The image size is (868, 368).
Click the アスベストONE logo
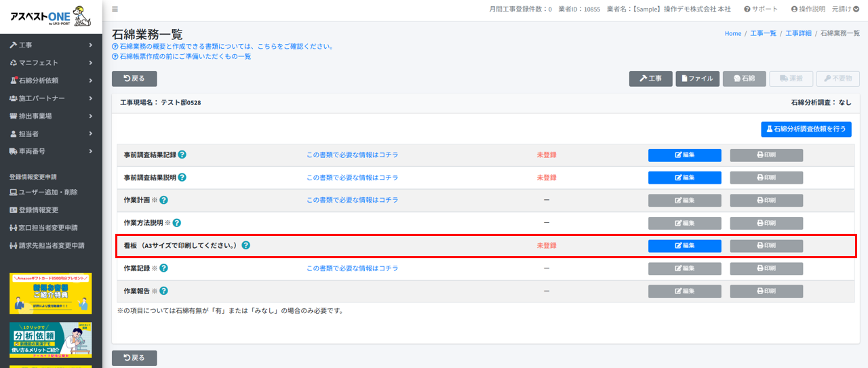[x=51, y=17]
